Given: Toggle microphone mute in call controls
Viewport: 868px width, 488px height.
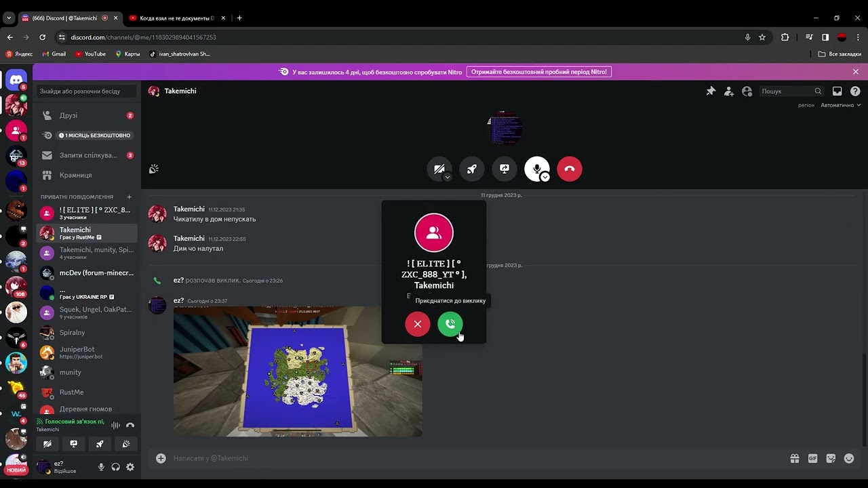Looking at the screenshot, I should [536, 169].
